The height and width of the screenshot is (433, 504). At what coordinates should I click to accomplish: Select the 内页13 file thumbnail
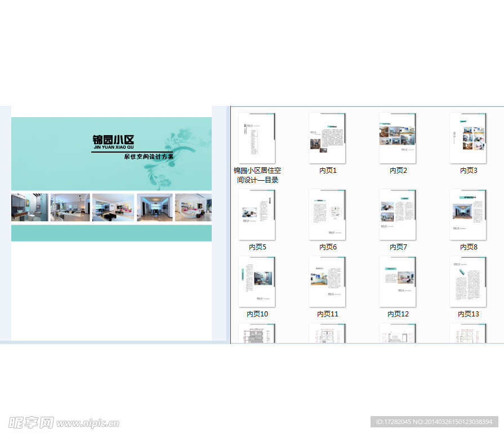point(468,282)
